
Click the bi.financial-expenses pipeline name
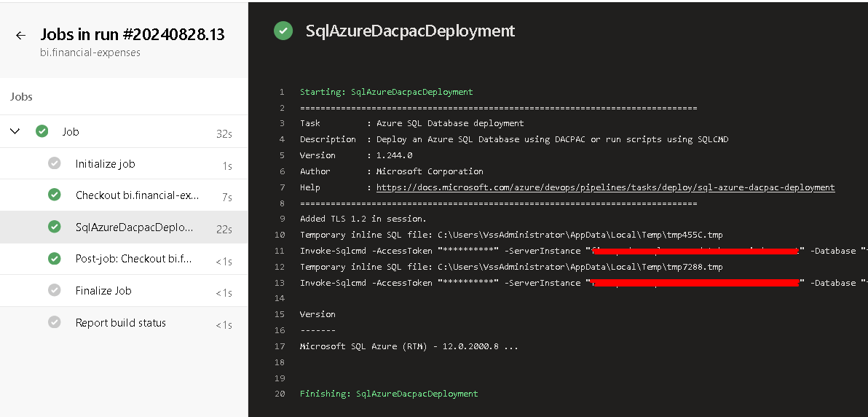tap(90, 52)
